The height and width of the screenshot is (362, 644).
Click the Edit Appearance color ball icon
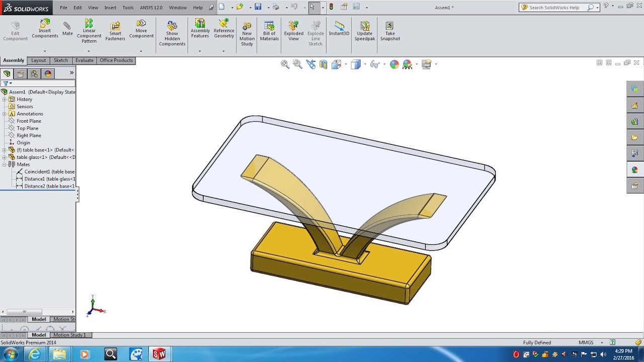click(394, 64)
